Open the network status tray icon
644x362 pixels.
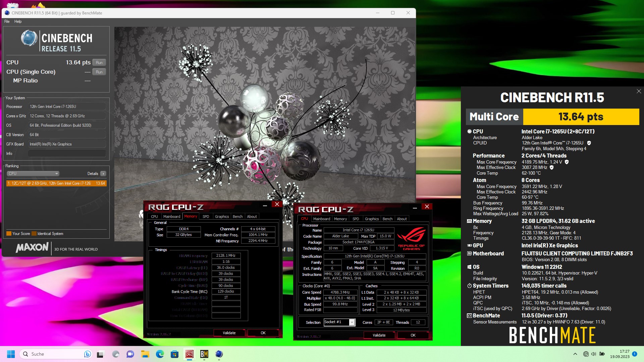[x=586, y=354]
